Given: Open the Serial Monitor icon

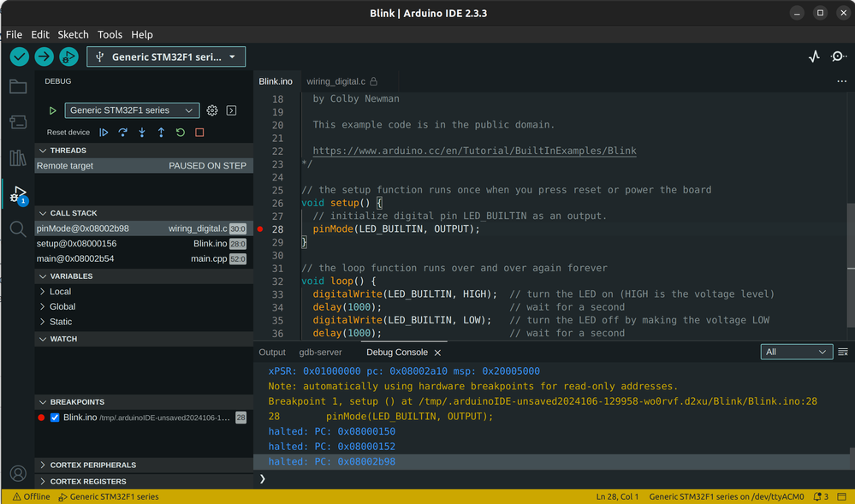Looking at the screenshot, I should pos(838,56).
